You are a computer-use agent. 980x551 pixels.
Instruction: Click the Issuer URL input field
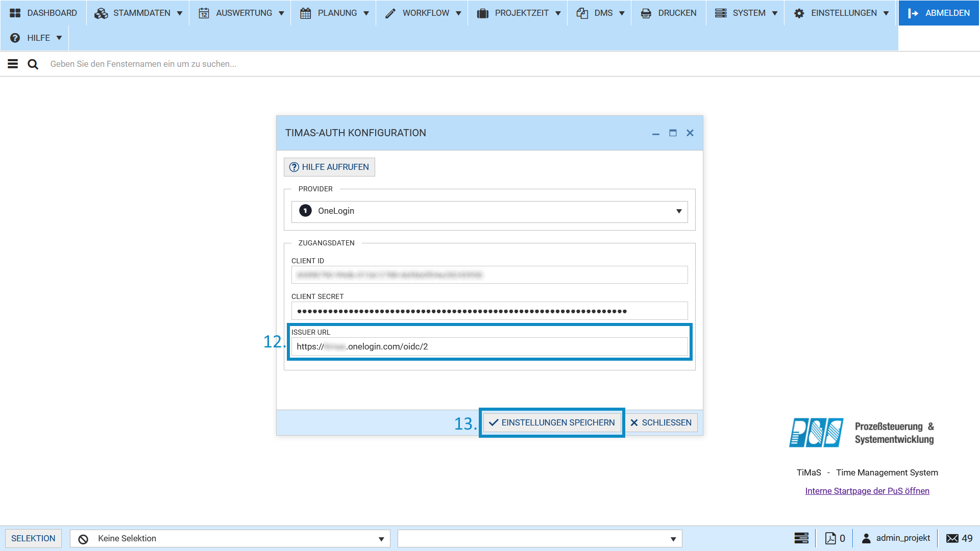click(489, 346)
